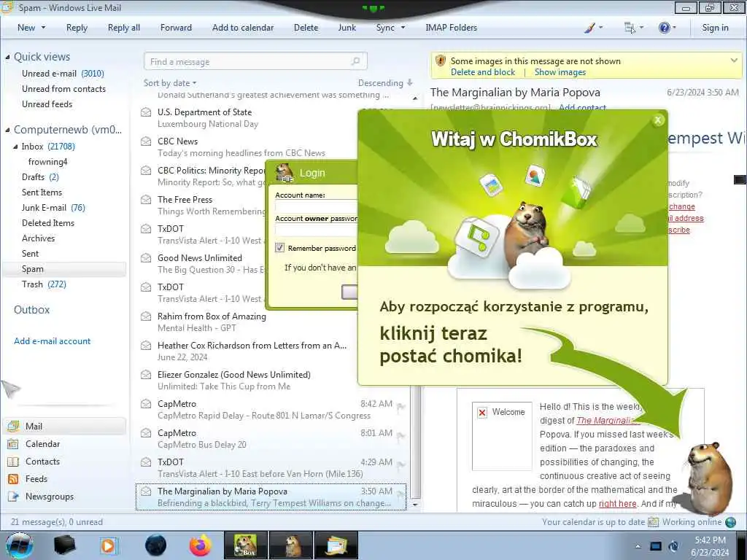Image resolution: width=747 pixels, height=560 pixels.
Task: Open Firefox from the taskbar
Action: (x=200, y=545)
